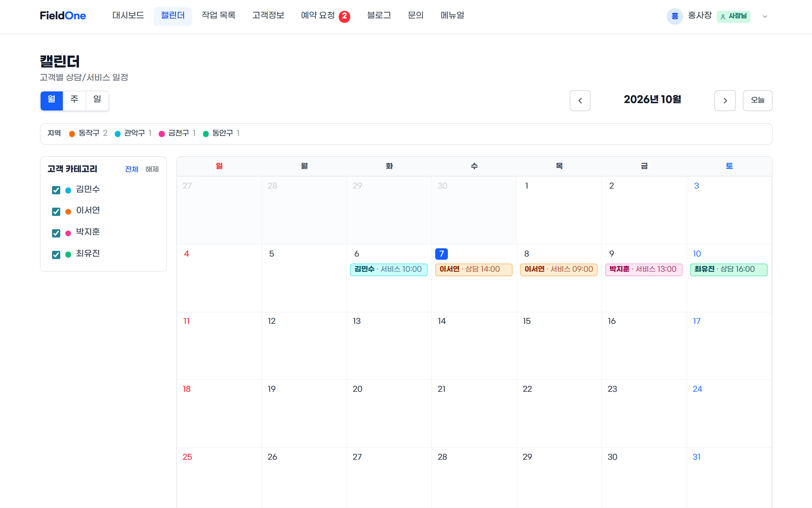Go to previous month with left chevron
Image resolution: width=812 pixels, height=508 pixels.
tap(580, 100)
